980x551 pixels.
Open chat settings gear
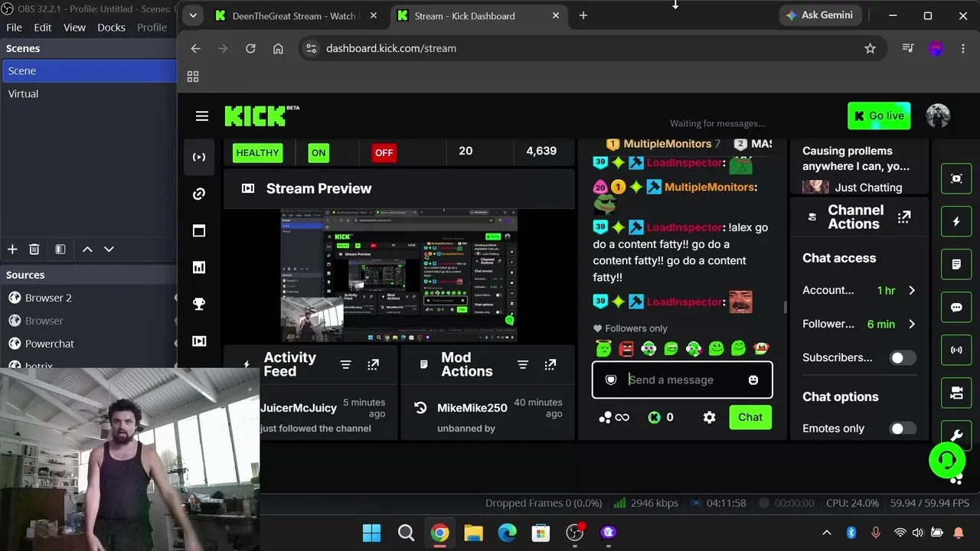point(709,417)
